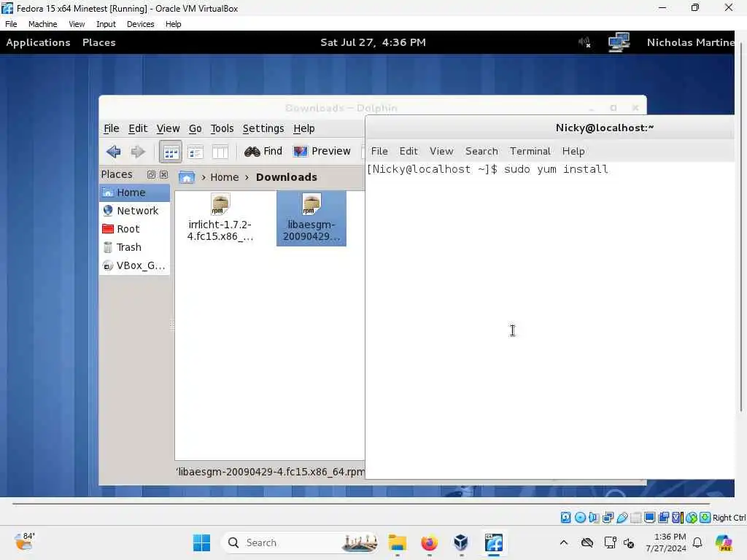Open Root in the Places sidebar

[134, 229]
